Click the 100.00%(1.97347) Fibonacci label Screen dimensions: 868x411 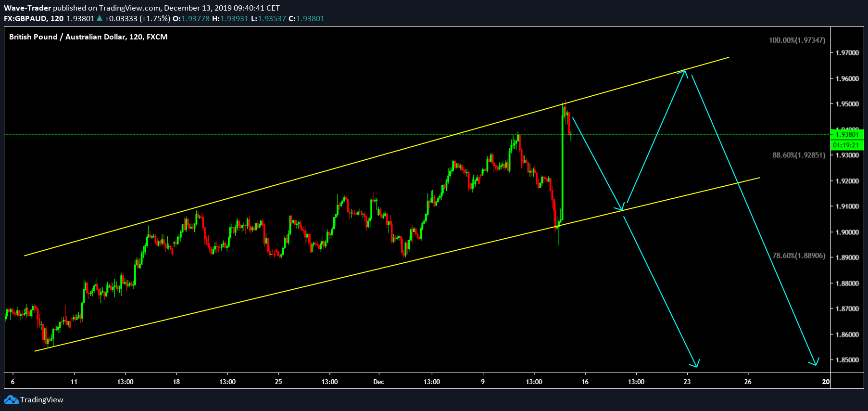click(x=797, y=40)
